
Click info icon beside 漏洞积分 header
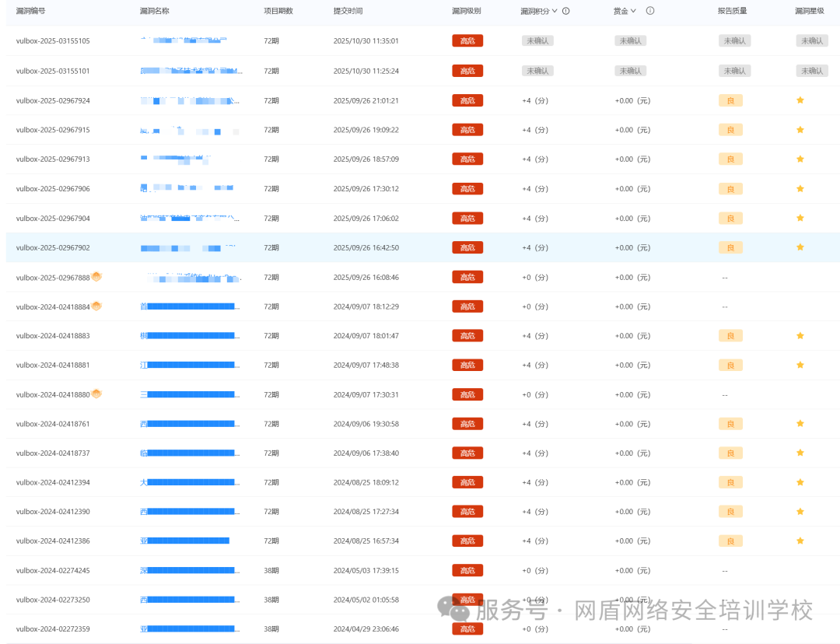565,11
